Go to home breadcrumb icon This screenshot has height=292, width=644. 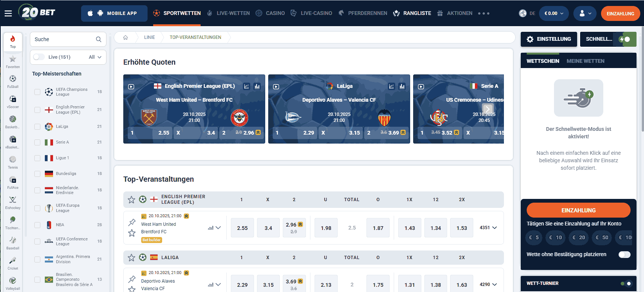(126, 37)
